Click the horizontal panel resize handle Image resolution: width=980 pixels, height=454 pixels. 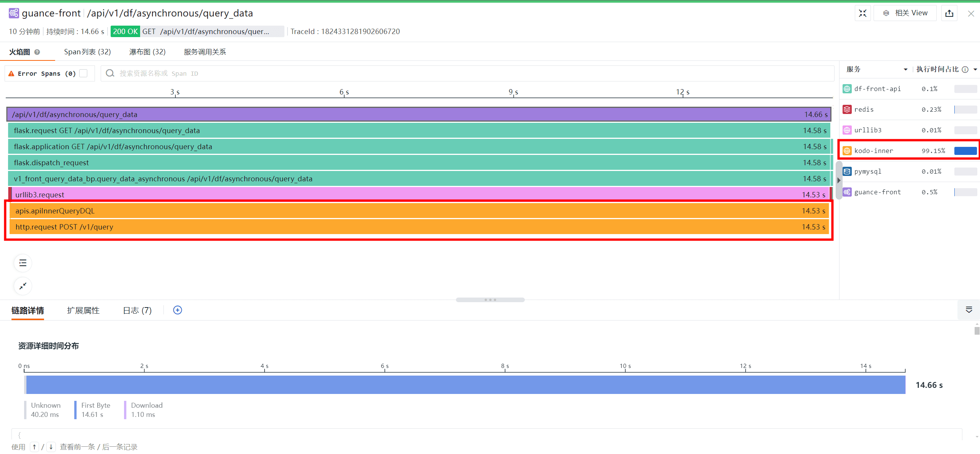point(490,300)
